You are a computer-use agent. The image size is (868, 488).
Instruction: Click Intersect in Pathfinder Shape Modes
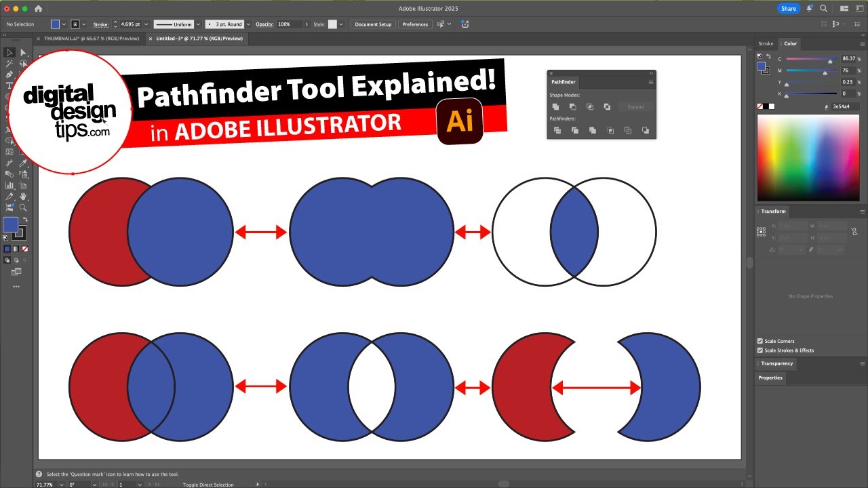[x=590, y=106]
